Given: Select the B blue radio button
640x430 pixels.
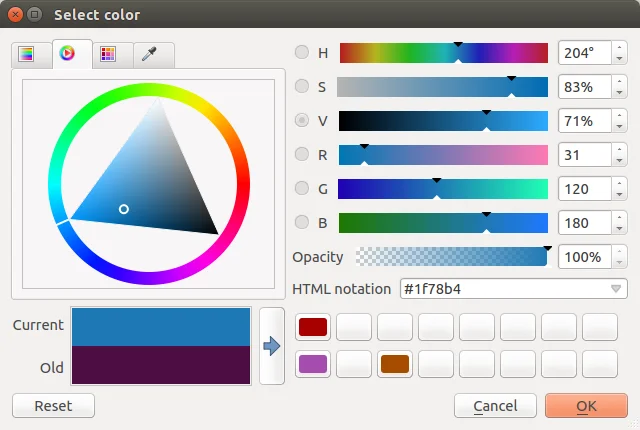Looking at the screenshot, I should (x=302, y=222).
